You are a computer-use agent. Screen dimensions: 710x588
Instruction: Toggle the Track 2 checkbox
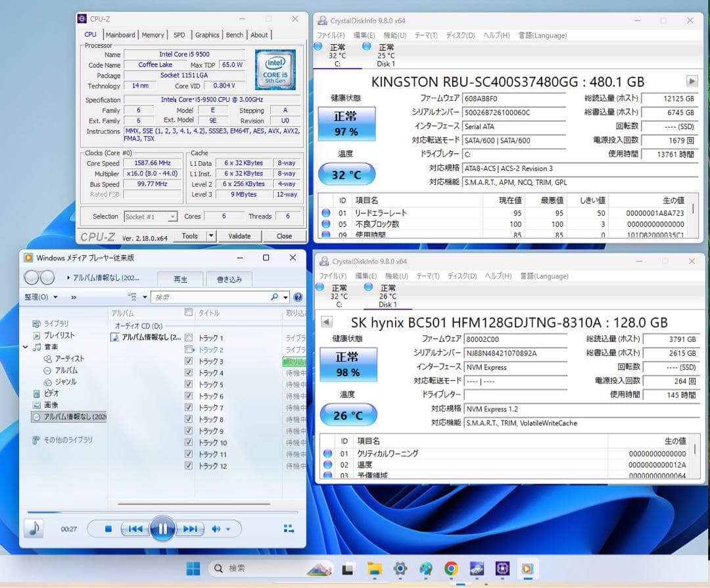[189, 349]
